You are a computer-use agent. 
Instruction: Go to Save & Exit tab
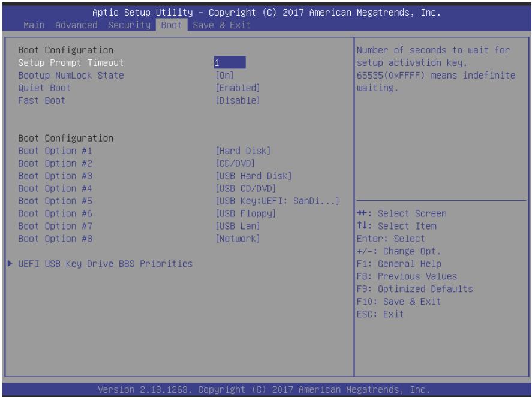(221, 25)
